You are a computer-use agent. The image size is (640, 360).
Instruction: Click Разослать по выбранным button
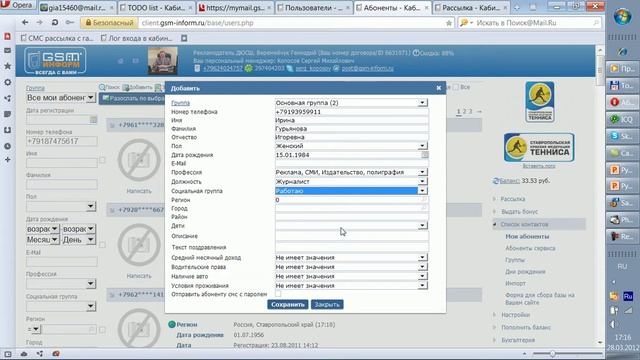point(133,98)
